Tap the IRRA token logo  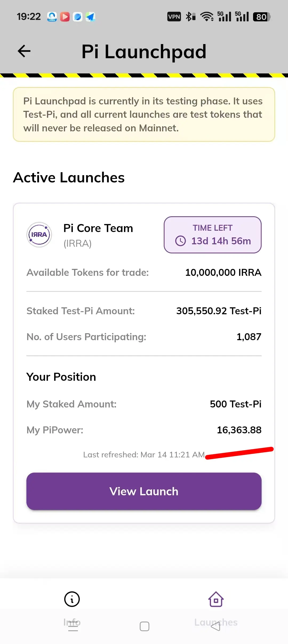click(x=39, y=235)
